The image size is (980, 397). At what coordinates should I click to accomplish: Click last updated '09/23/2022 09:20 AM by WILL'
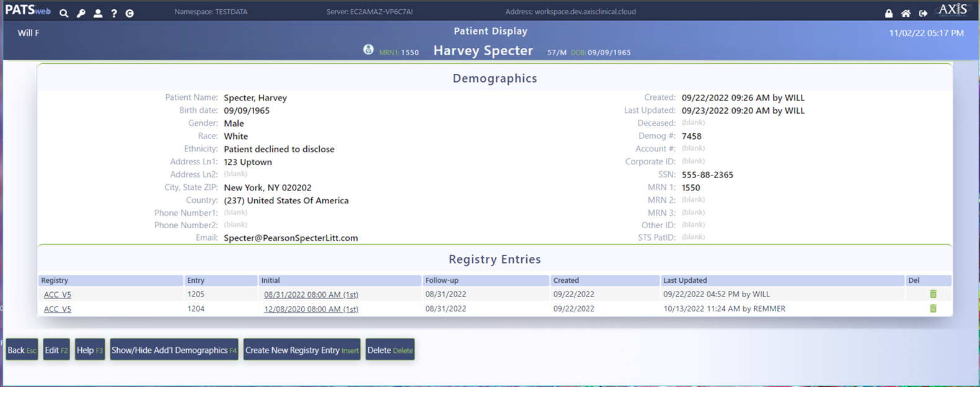point(743,111)
